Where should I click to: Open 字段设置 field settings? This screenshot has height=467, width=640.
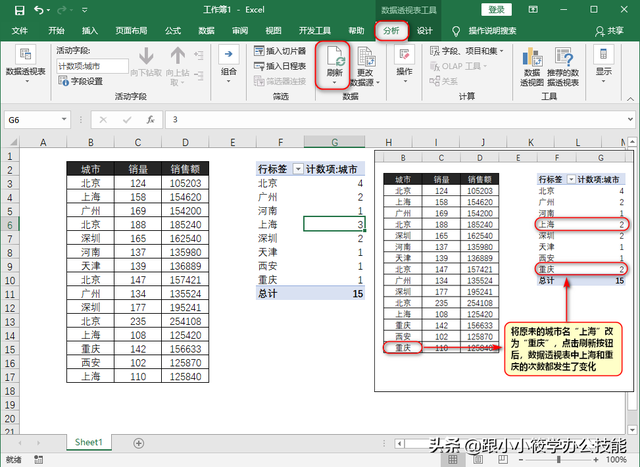coord(80,81)
